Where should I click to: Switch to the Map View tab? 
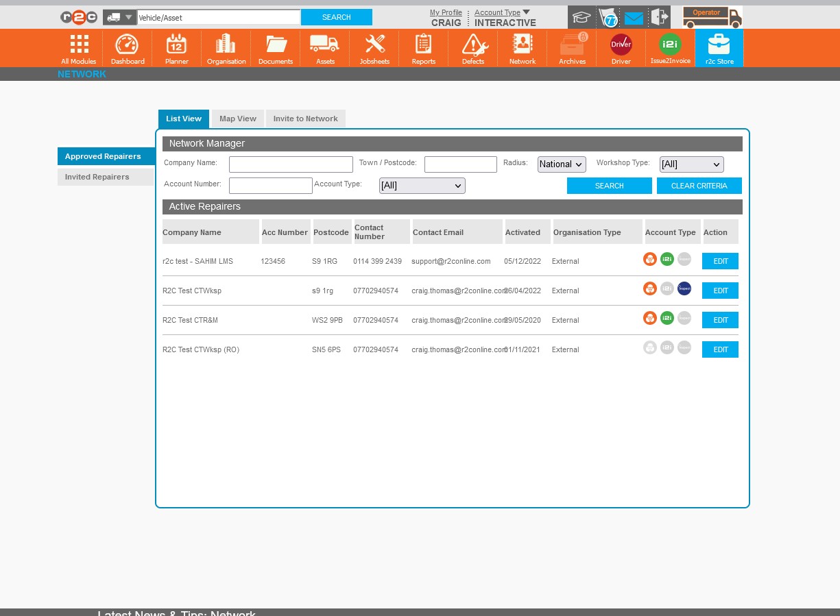click(x=238, y=119)
